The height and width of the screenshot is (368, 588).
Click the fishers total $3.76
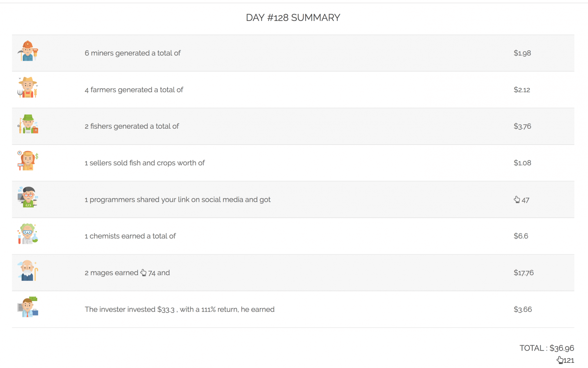tap(522, 126)
